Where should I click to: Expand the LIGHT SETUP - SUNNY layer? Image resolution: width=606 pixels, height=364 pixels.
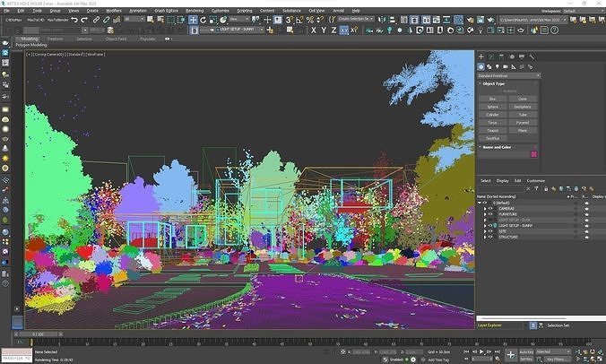485,225
